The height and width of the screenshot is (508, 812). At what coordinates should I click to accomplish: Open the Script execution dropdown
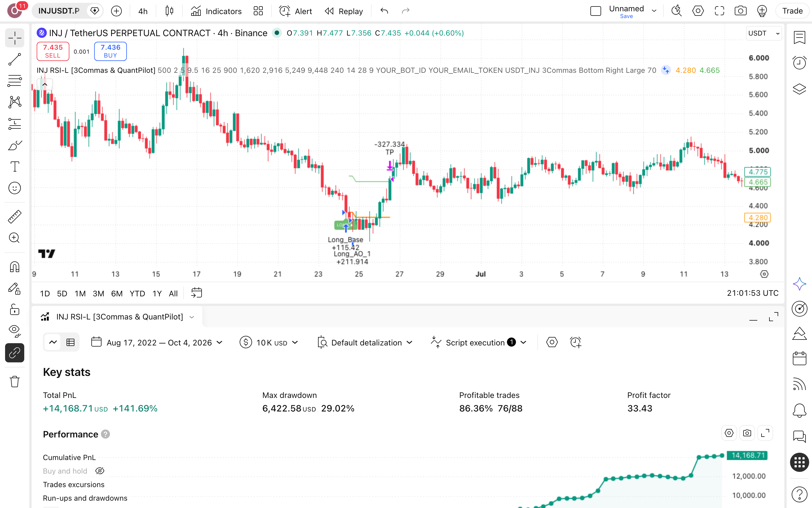[x=478, y=342]
